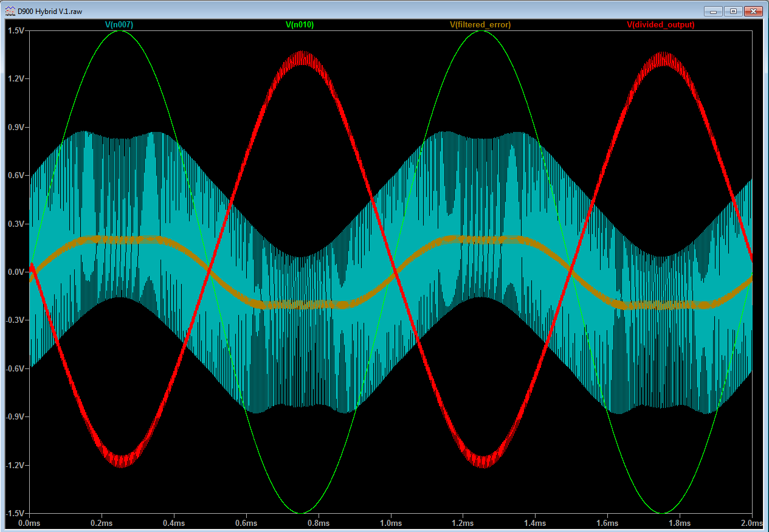The image size is (769, 532).
Task: Click the 1.8ms time axis label
Action: pyautogui.click(x=680, y=523)
